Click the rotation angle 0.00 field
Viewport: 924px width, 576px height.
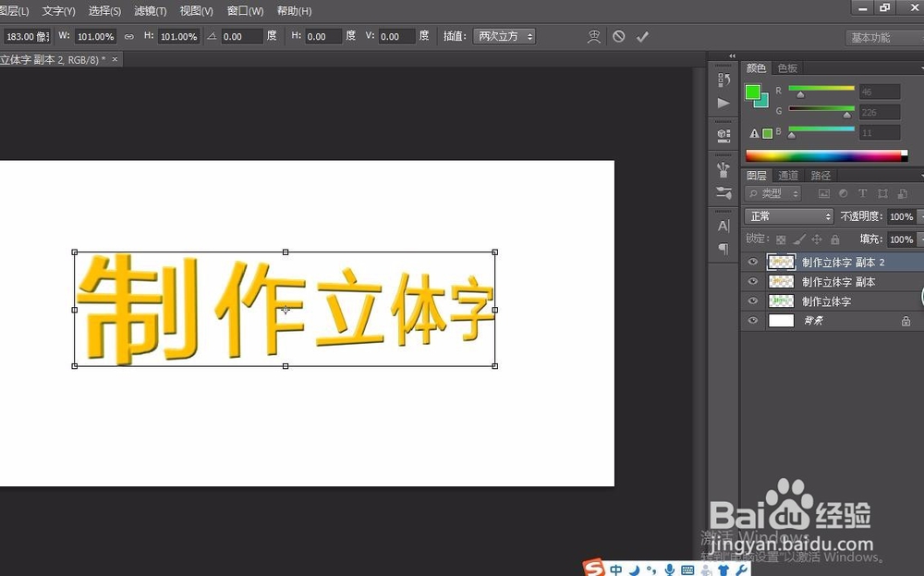tap(241, 37)
